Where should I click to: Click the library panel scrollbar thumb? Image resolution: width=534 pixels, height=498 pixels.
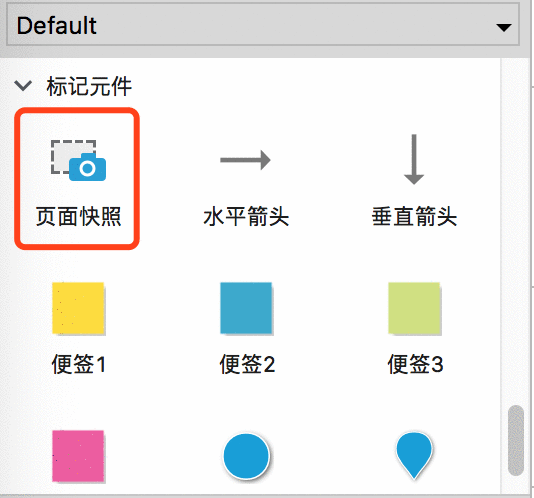point(516,440)
